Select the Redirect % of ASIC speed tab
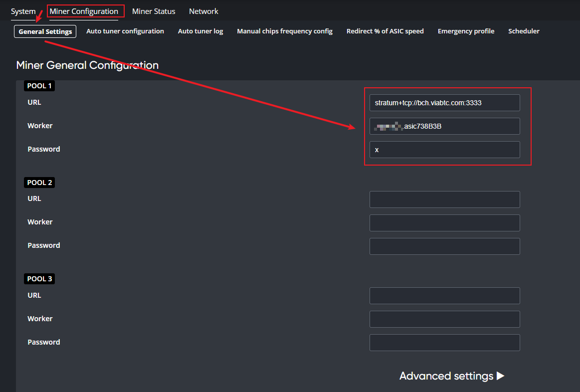Viewport: 580px width, 392px height. 385,31
